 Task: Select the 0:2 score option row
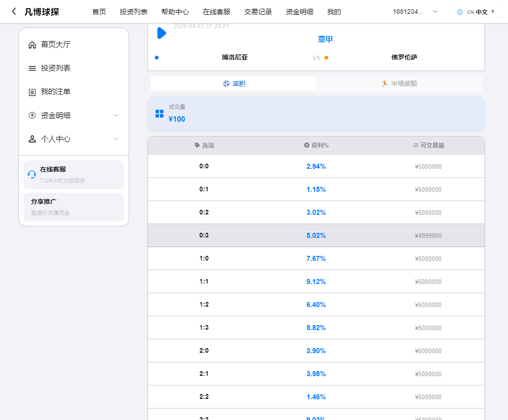pos(316,212)
